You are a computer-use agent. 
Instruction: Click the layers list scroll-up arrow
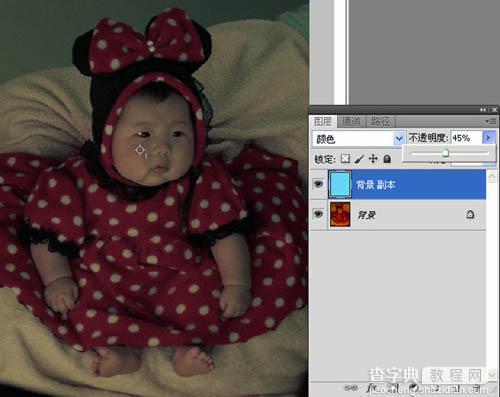click(x=492, y=177)
